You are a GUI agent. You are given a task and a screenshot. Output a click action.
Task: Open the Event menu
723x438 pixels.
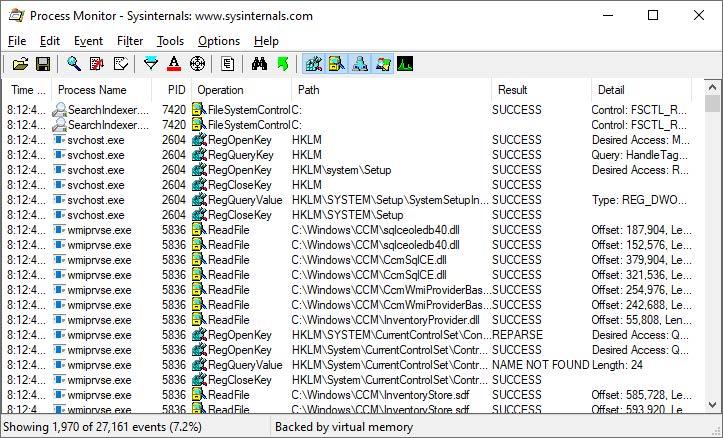(x=89, y=41)
